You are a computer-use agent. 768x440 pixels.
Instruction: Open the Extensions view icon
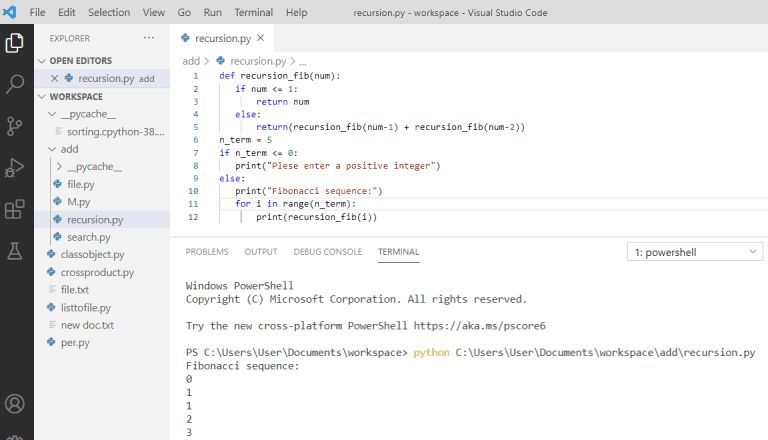click(x=14, y=210)
